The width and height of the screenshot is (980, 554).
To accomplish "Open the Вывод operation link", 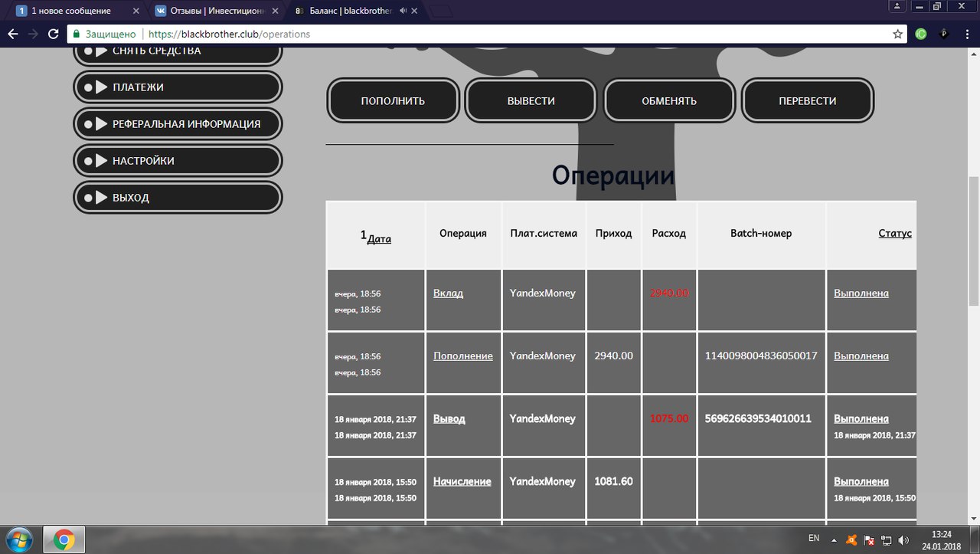I will click(x=449, y=418).
